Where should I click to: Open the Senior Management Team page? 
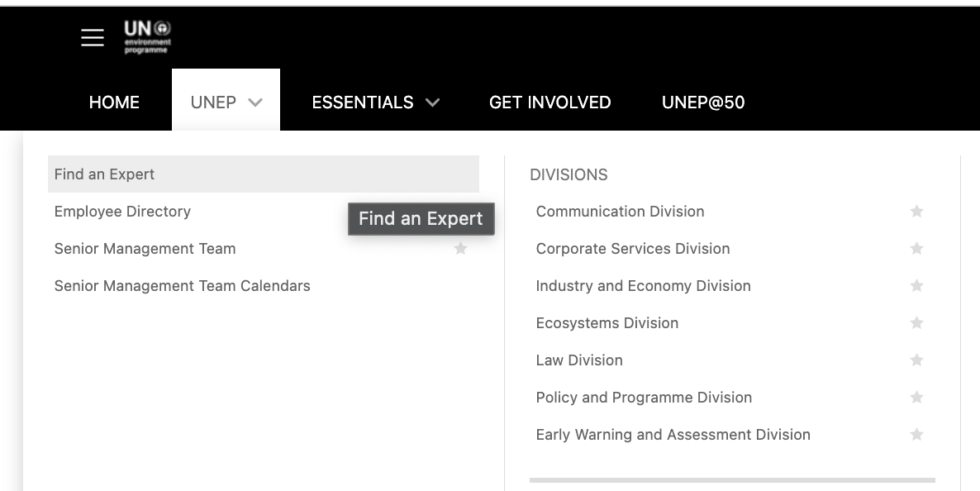(145, 248)
